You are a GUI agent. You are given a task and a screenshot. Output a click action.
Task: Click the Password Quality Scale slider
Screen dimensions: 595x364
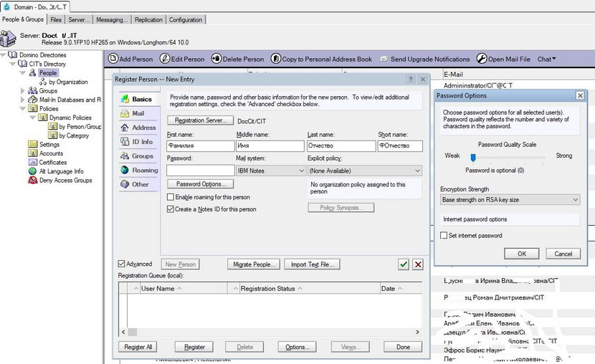(x=473, y=156)
